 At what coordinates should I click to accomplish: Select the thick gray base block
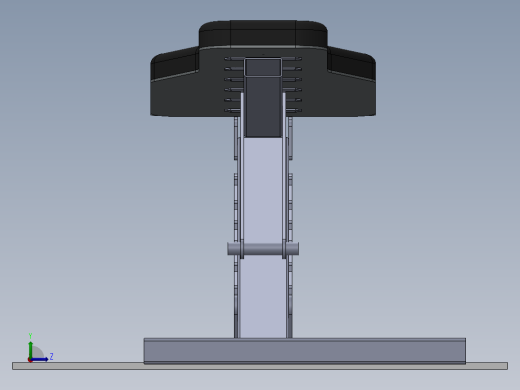305,351
